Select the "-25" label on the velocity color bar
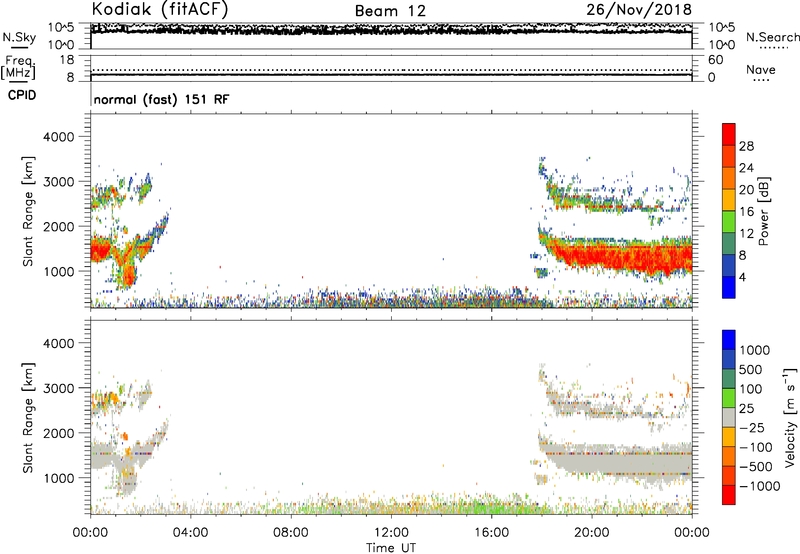Screen dimensions: 800x554 752,428
